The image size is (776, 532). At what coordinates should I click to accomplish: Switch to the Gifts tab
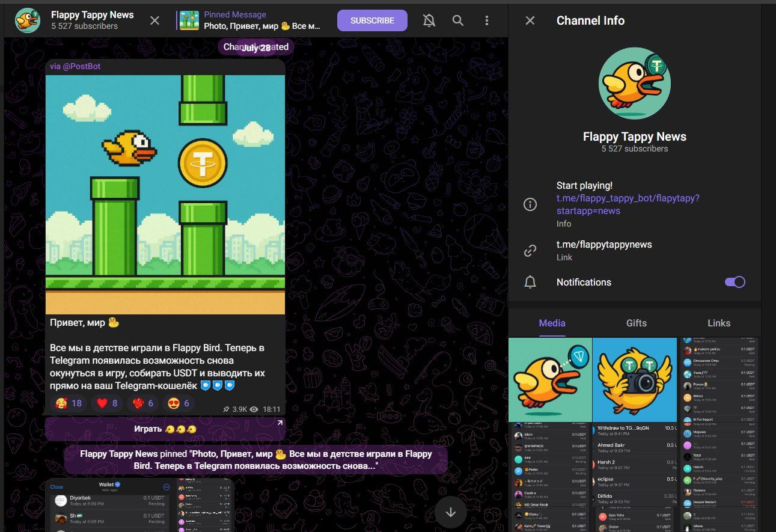point(636,323)
